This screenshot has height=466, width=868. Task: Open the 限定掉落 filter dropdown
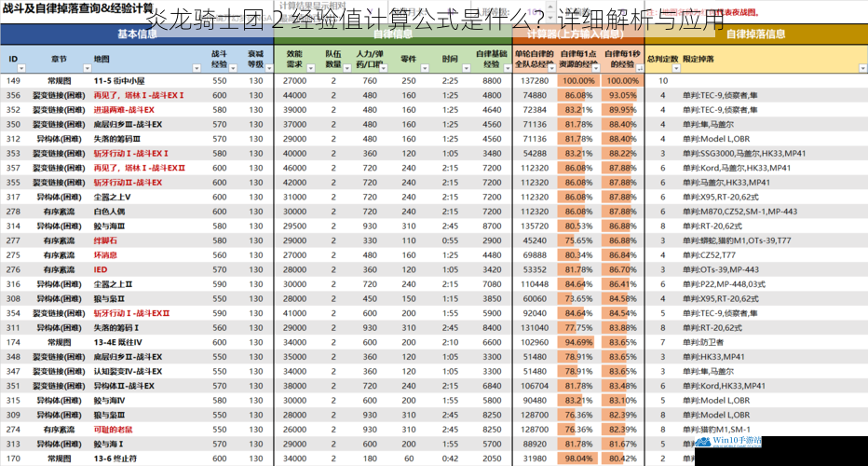(x=862, y=68)
